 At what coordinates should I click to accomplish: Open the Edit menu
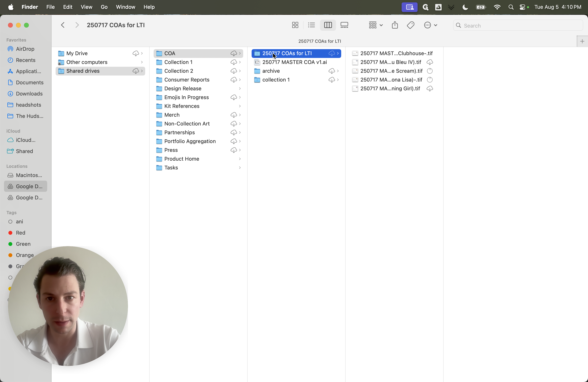[x=67, y=7]
